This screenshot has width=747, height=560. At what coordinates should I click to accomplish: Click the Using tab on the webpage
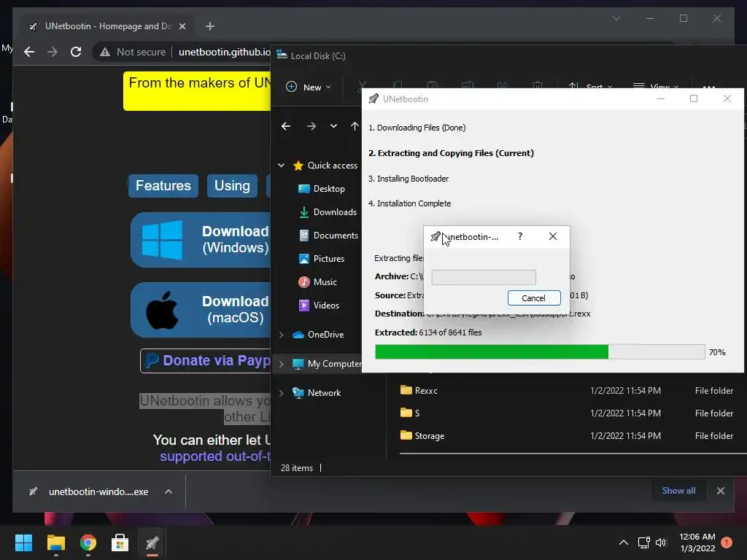tap(232, 186)
